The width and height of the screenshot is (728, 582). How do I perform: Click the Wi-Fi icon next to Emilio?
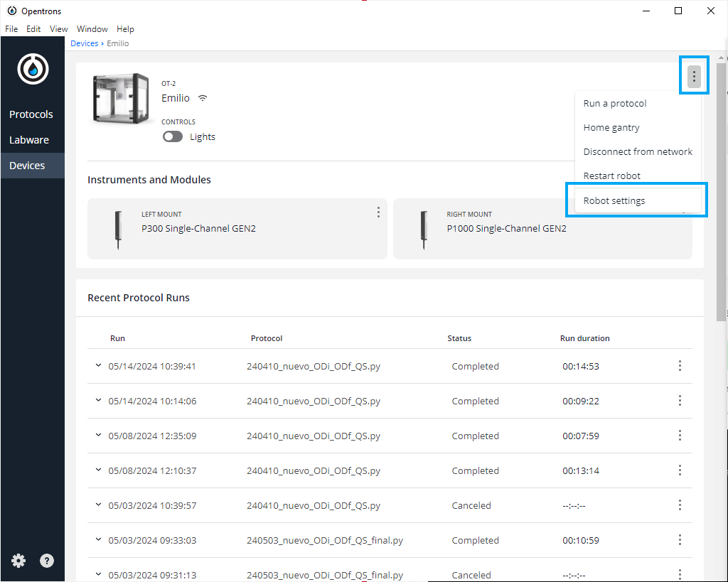pyautogui.click(x=203, y=98)
